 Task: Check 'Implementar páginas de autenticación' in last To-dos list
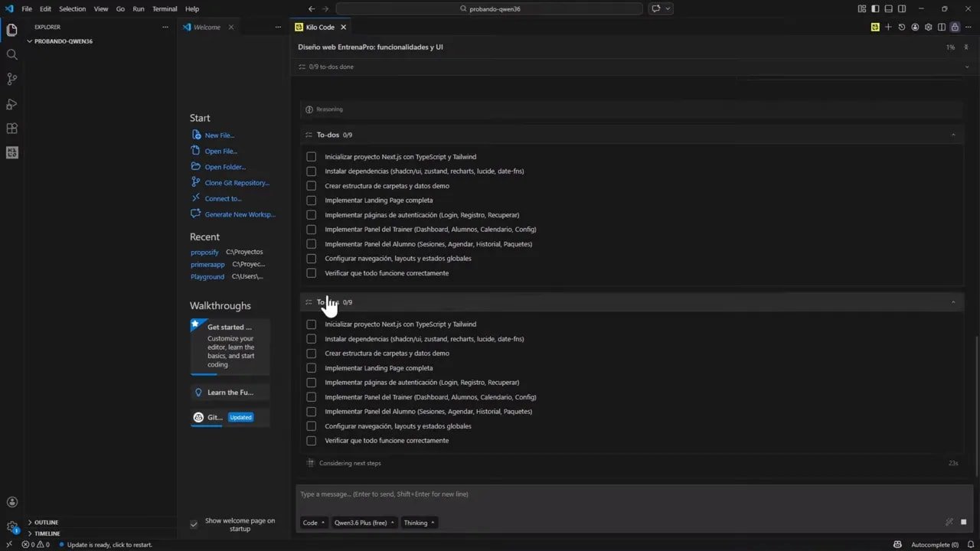click(x=311, y=382)
